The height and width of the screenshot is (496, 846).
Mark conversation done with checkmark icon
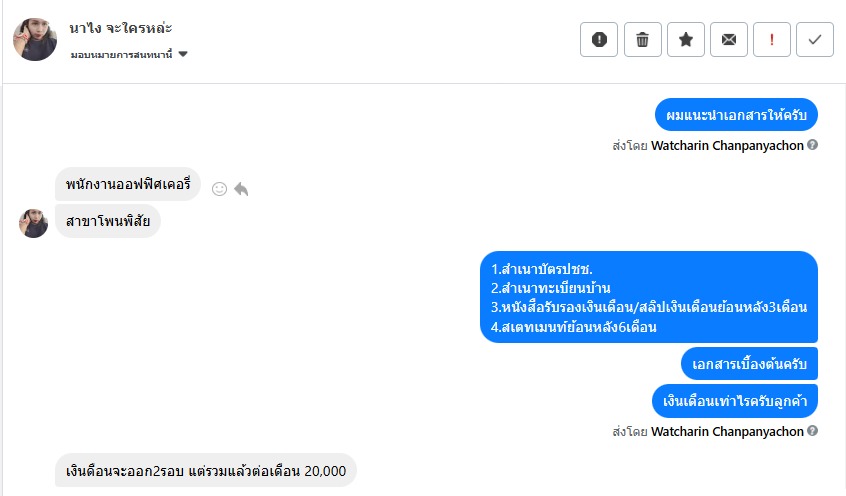point(815,40)
